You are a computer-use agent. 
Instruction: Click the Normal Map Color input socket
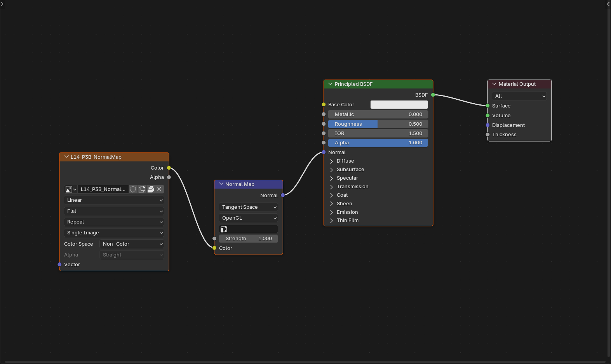point(214,248)
